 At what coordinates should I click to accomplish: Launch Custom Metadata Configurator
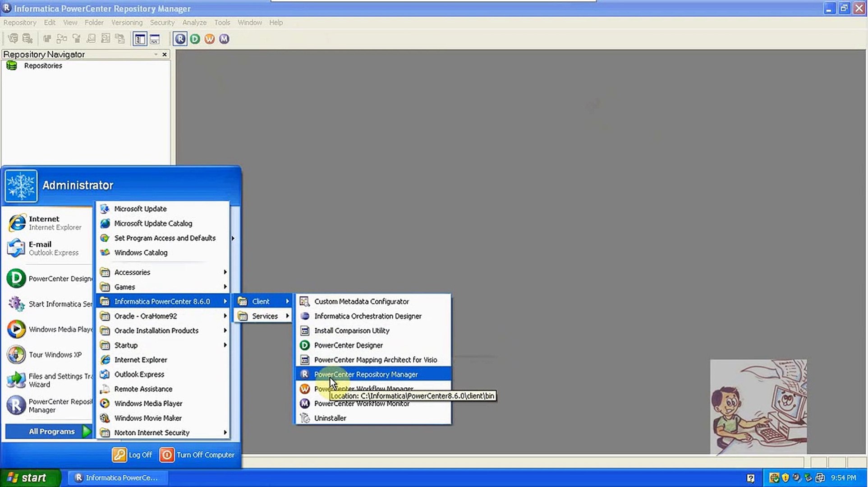click(x=373, y=301)
